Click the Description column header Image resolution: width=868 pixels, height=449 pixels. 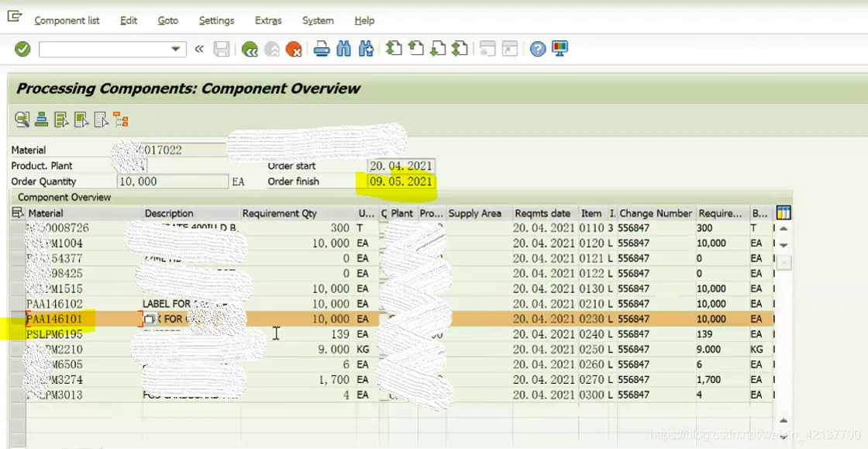(191, 213)
